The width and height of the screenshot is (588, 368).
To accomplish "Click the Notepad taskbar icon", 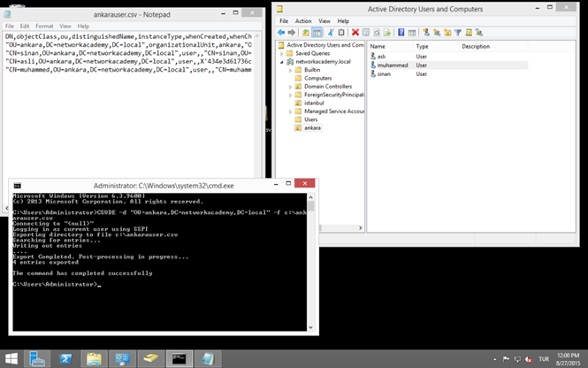I will [x=208, y=359].
